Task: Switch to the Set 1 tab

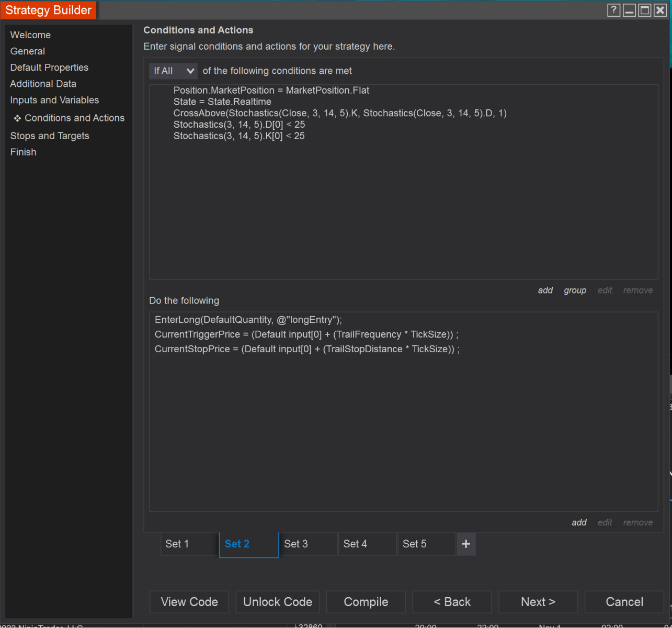Action: click(189, 544)
